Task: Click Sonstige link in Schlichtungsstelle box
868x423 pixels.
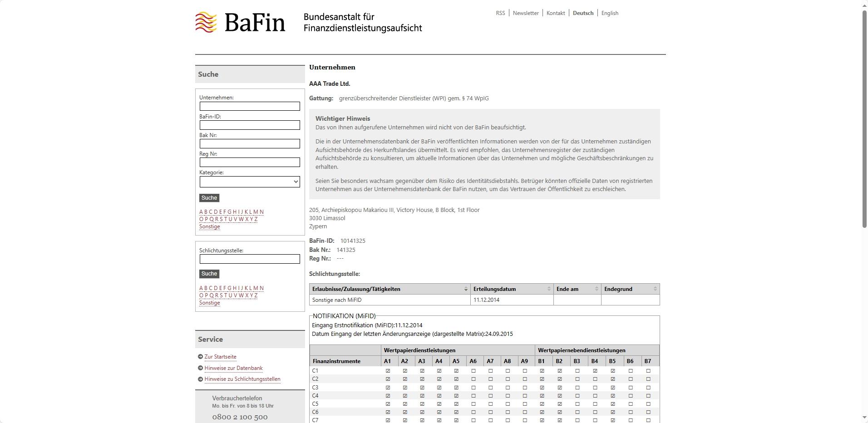Action: coord(209,303)
